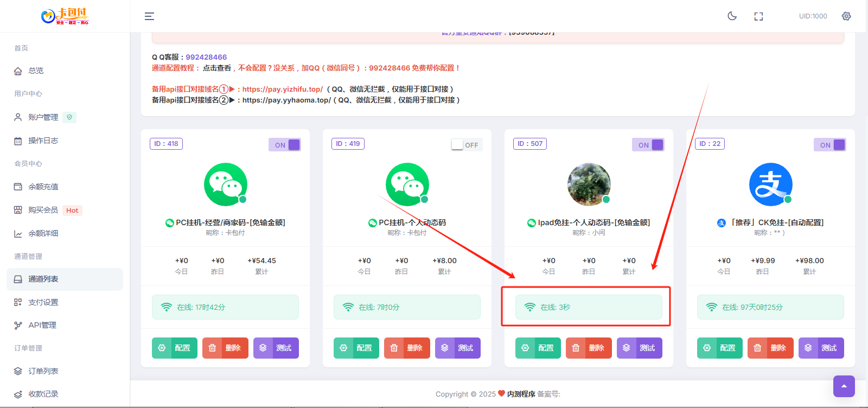Open 余额充值 in the sidebar
Screen dimensions: 868x408
pyautogui.click(x=65, y=187)
